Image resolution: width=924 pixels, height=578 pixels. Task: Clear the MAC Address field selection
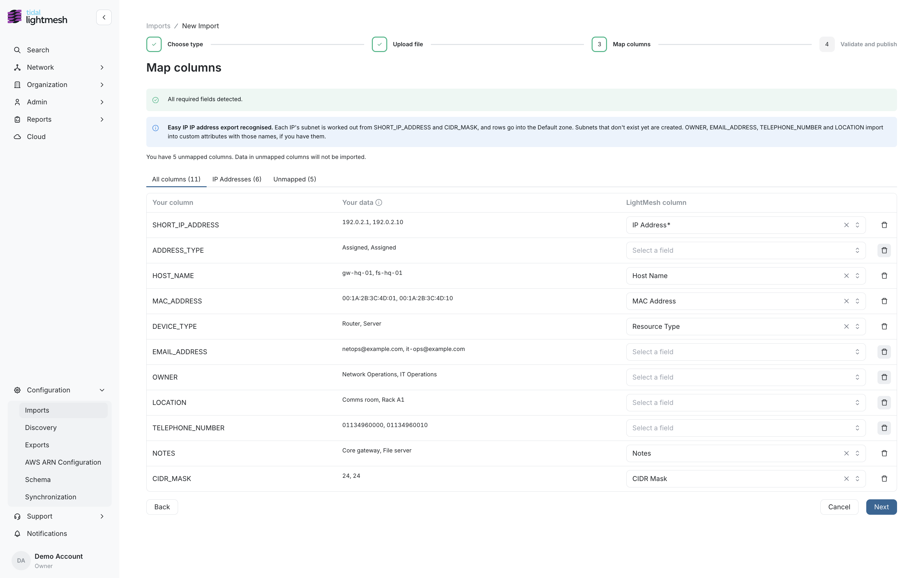point(846,301)
